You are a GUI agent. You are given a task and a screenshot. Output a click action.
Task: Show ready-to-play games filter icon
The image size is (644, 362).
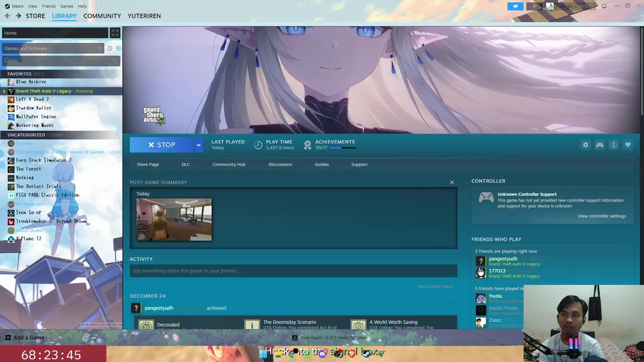(x=118, y=48)
